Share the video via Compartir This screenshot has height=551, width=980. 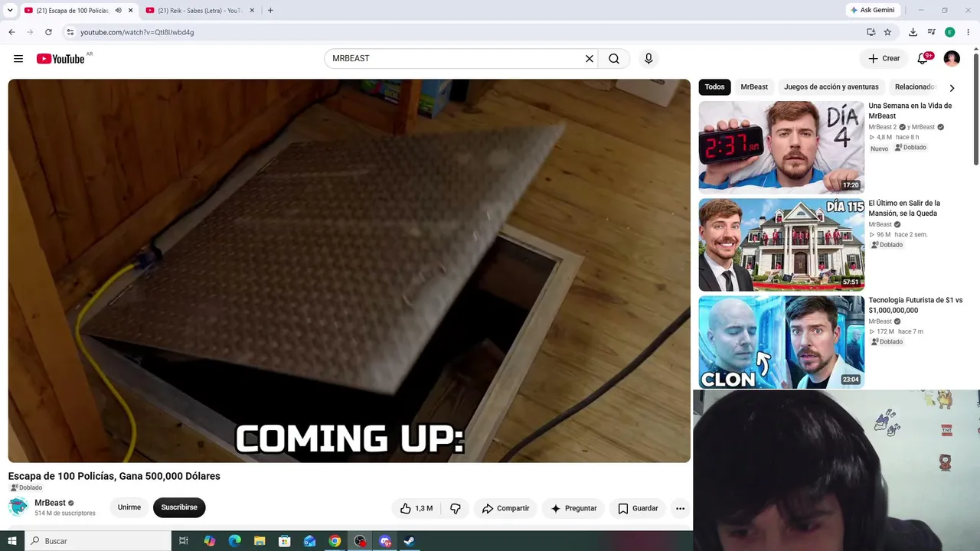point(505,508)
